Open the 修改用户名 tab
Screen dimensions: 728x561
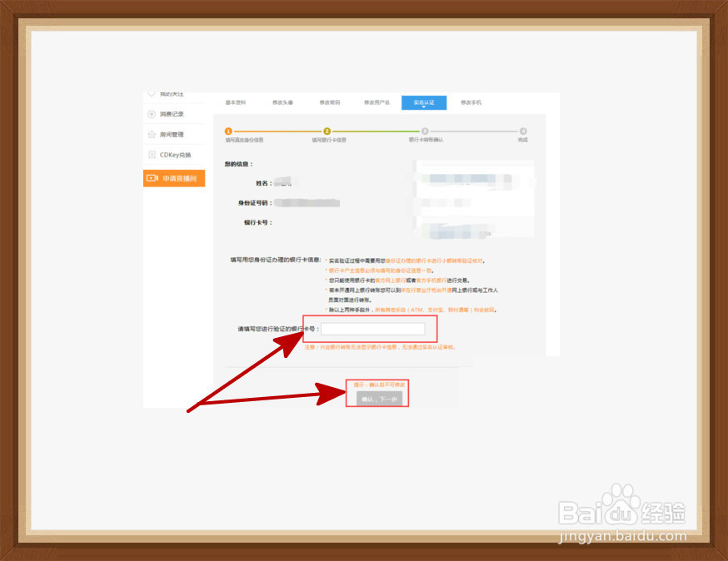tap(378, 102)
